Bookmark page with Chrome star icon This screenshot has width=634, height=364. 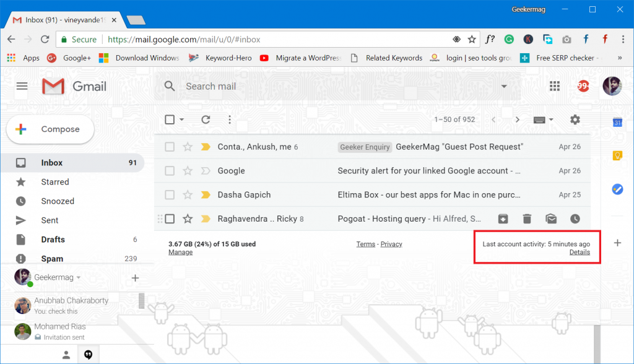click(472, 39)
